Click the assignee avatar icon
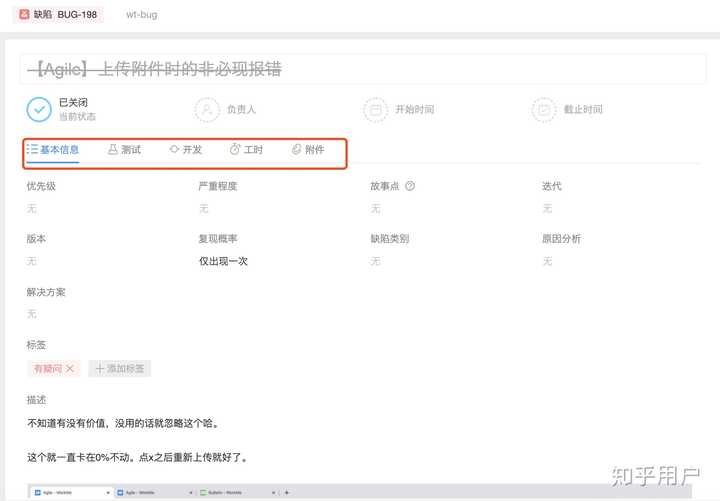 (207, 109)
